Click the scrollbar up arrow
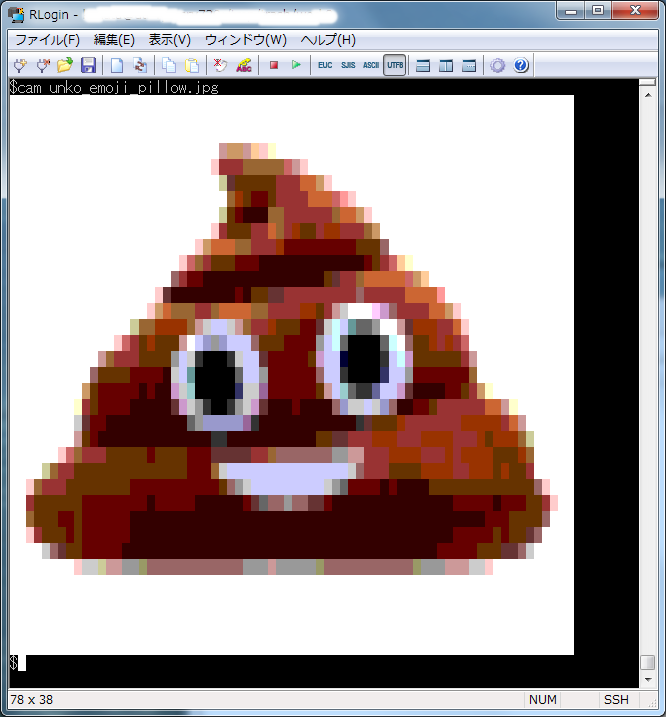The height and width of the screenshot is (717, 666). tap(648, 95)
